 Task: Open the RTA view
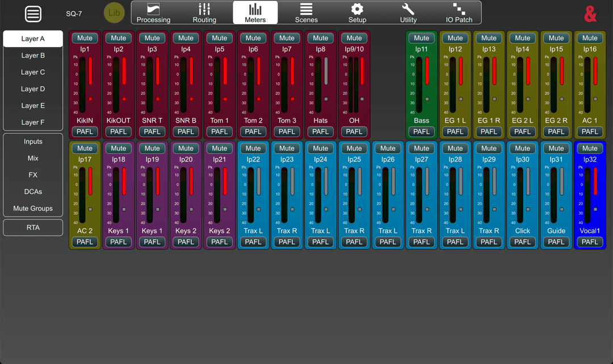click(x=33, y=227)
